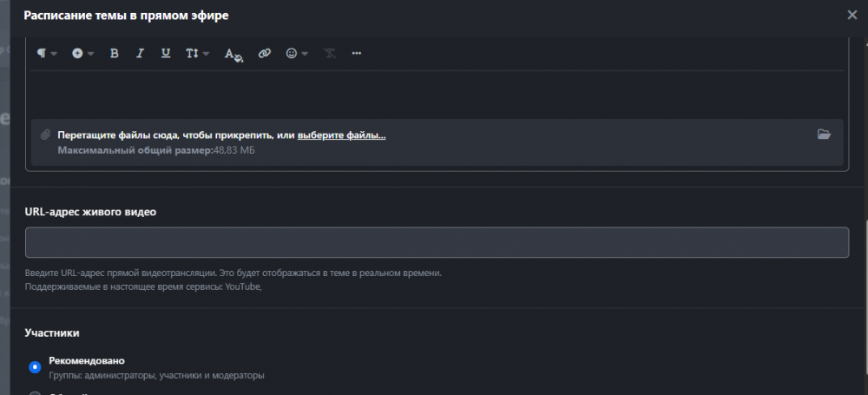Screen dimensions: 868x395
Task: Select the Рекомендовано radio option
Action: point(35,367)
